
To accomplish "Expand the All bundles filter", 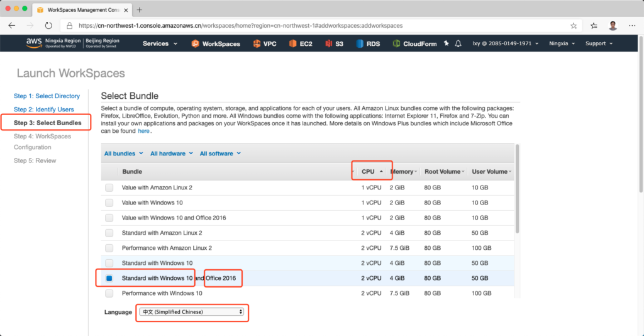I will point(123,154).
